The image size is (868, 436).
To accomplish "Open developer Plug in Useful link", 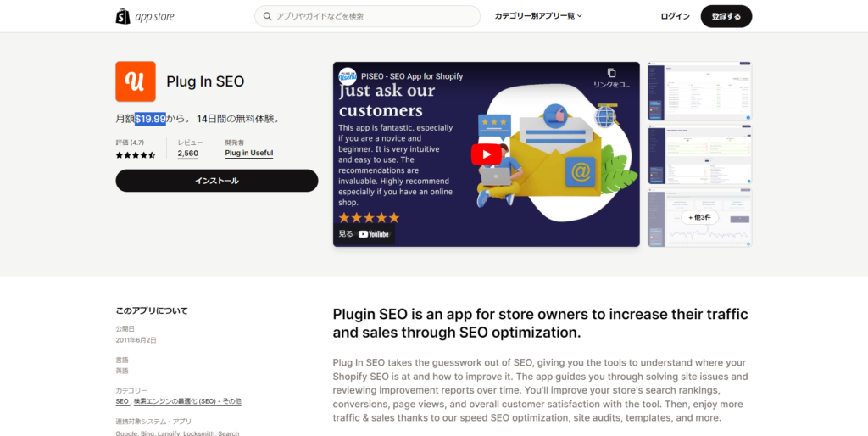I will pyautogui.click(x=249, y=154).
